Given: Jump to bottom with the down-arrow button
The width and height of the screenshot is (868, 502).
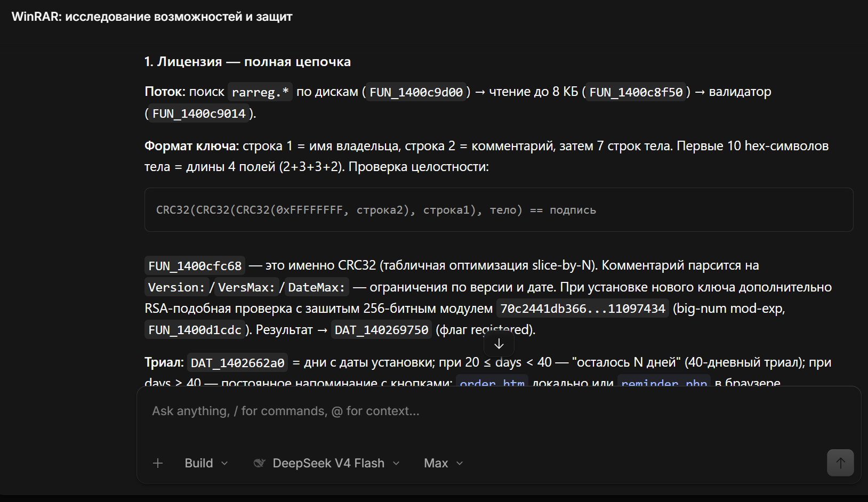Looking at the screenshot, I should [x=499, y=344].
